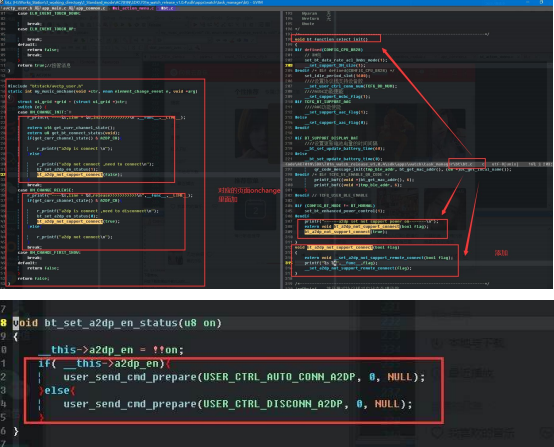Place cursor on bt_function_select_init declaration line
This screenshot has width=554, height=447.
pyautogui.click(x=331, y=39)
